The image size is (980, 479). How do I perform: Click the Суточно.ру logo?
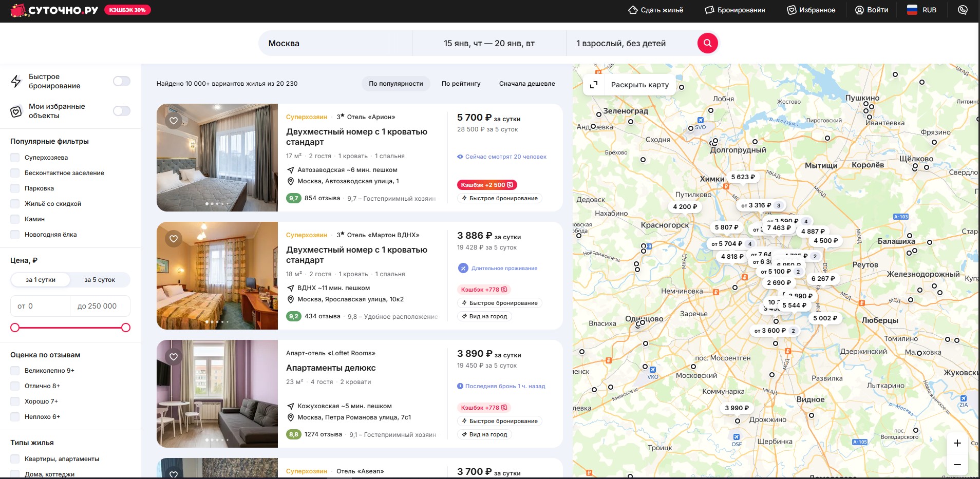(x=54, y=10)
